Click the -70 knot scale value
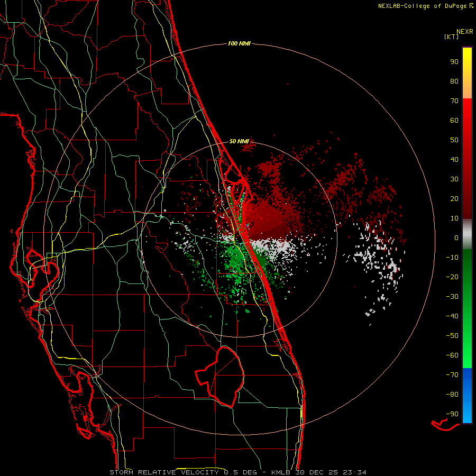The image size is (476, 476). click(452, 375)
